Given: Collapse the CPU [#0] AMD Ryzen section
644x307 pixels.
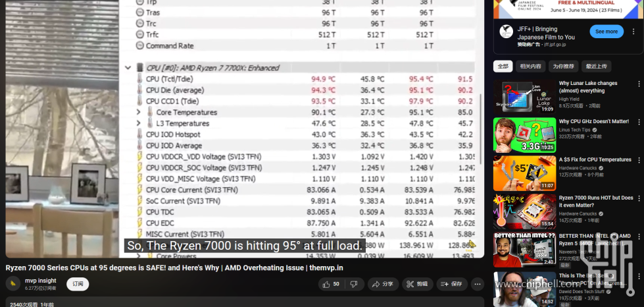Looking at the screenshot, I should tap(128, 68).
